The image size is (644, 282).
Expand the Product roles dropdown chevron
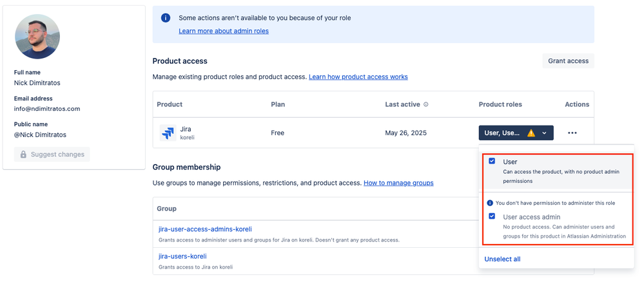pos(545,133)
